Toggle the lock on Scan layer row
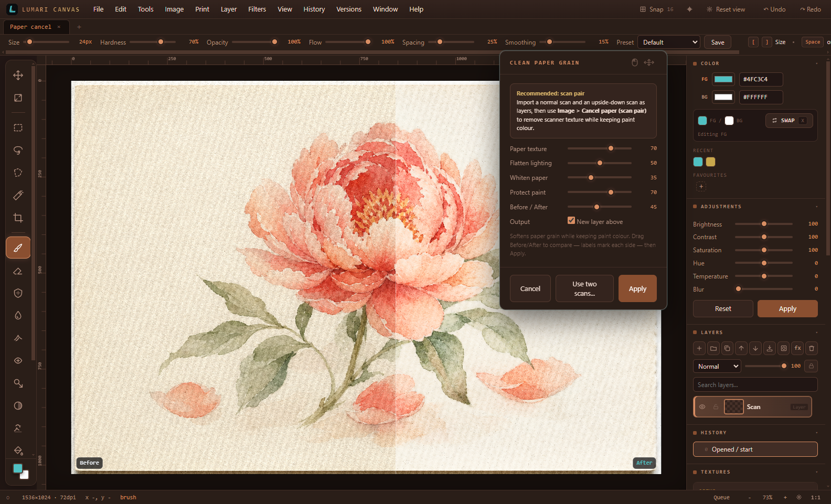Viewport: 831px width, 504px height. (x=716, y=407)
